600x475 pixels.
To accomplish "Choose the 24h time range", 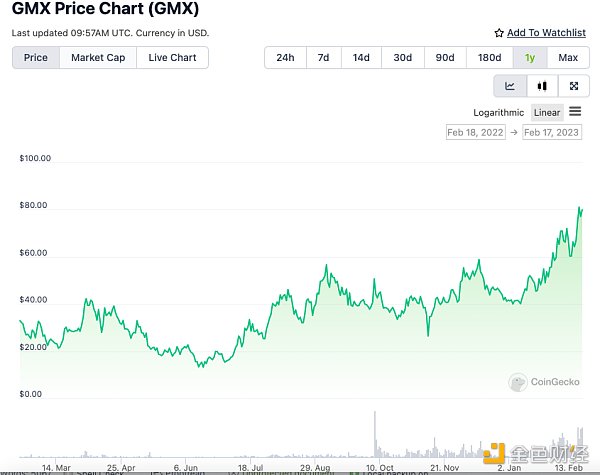I will [x=285, y=58].
